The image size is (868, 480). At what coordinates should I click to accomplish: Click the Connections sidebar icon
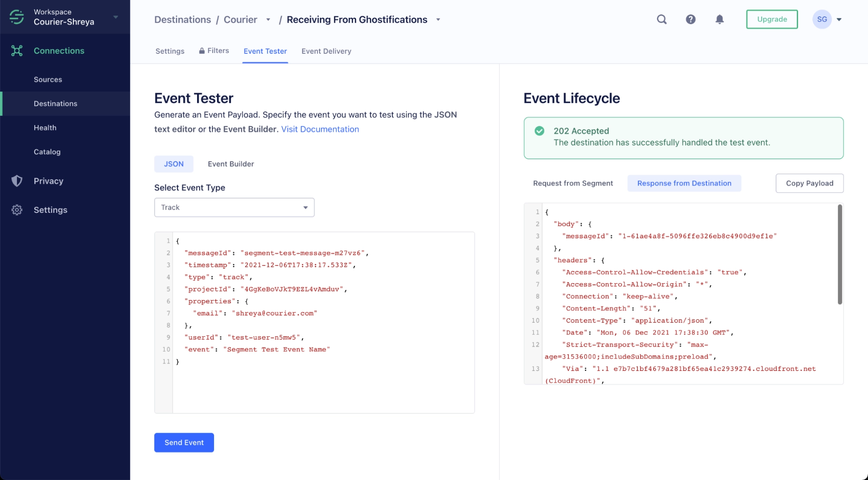(17, 51)
